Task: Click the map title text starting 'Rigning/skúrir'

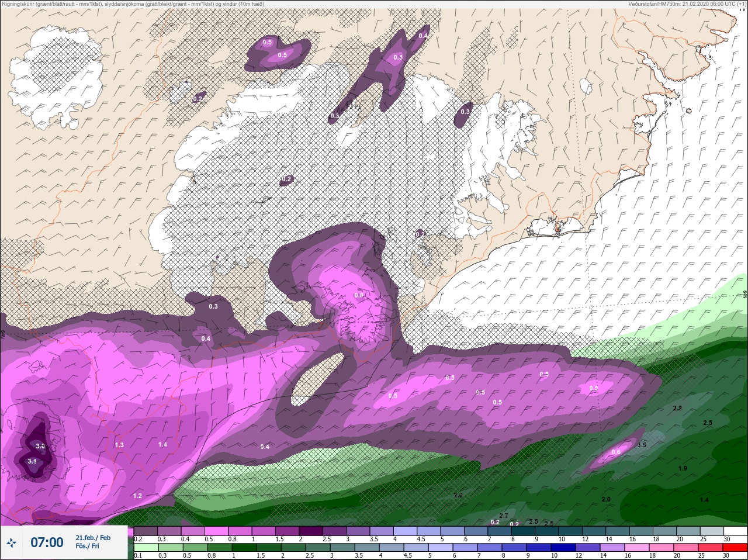Action: pyautogui.click(x=133, y=4)
